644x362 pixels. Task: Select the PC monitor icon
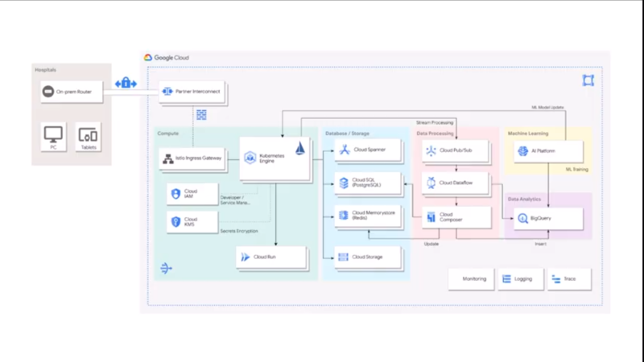pos(53,134)
